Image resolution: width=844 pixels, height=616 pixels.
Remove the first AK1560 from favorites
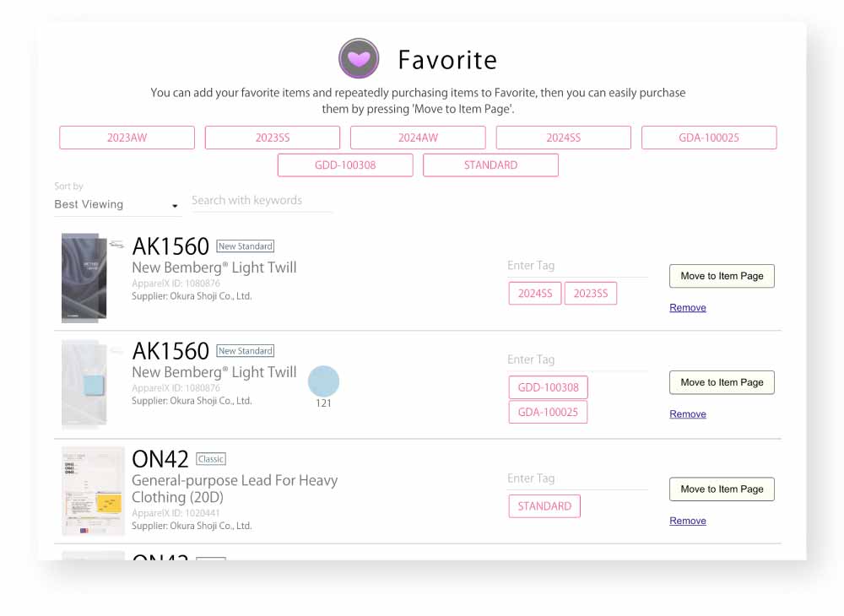pyautogui.click(x=687, y=308)
